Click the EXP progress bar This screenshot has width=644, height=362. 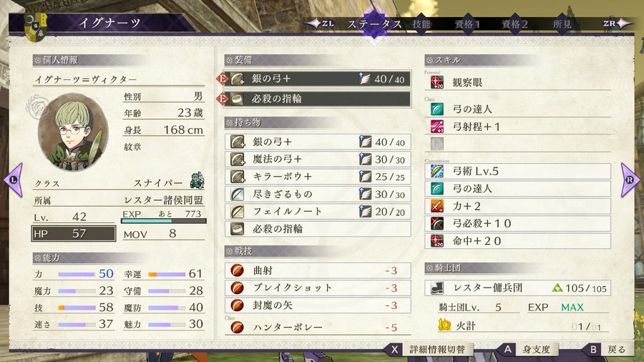(163, 221)
